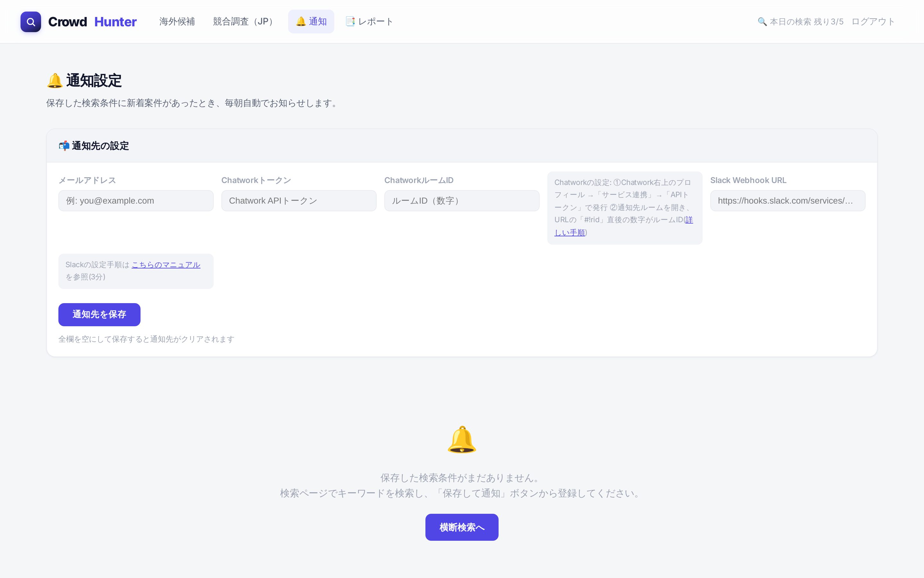The width and height of the screenshot is (924, 578).
Task: Click the mailbox icon beside 通知先の設定
Action: 64,146
